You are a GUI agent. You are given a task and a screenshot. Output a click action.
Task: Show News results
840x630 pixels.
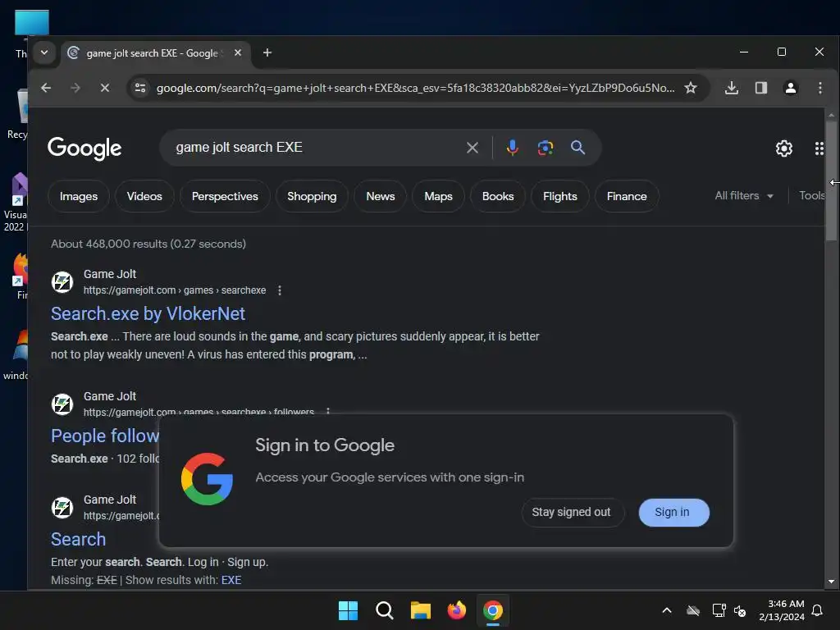(381, 196)
